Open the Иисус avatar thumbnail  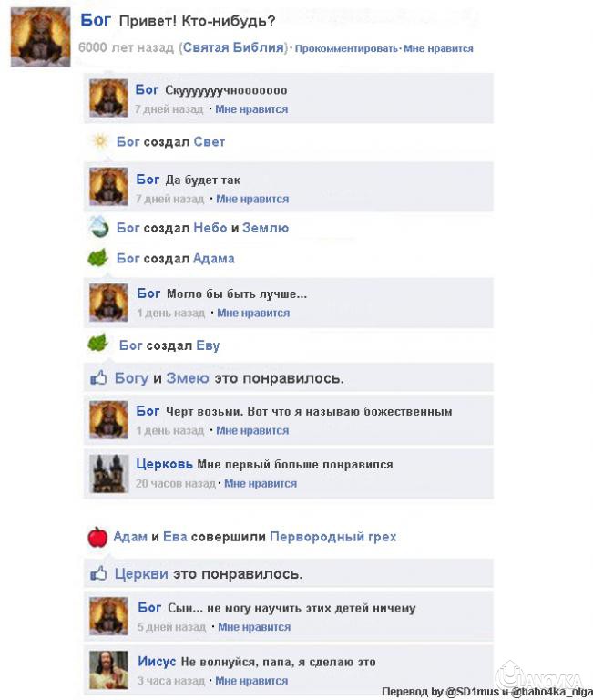[x=109, y=670]
